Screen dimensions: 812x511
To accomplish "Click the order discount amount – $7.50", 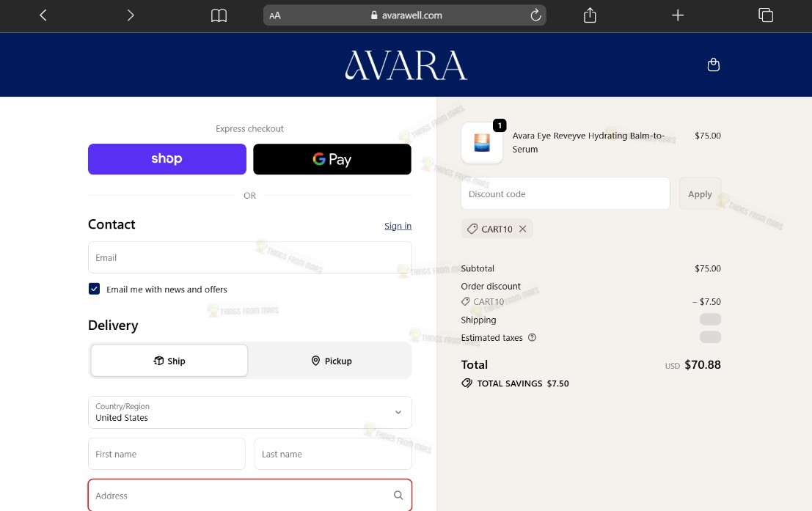I will click(x=706, y=301).
